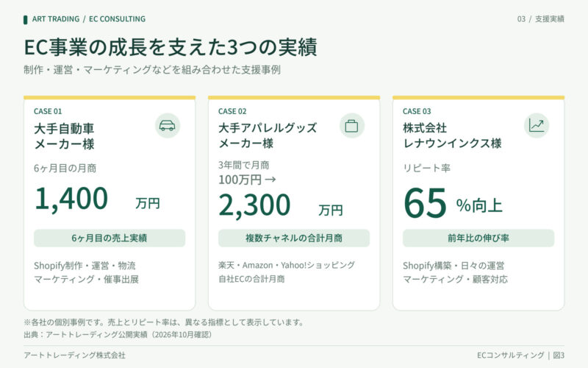Click the 'ART TRADING / EC CONSULTING' header text
588x368 pixels.
coord(89,19)
